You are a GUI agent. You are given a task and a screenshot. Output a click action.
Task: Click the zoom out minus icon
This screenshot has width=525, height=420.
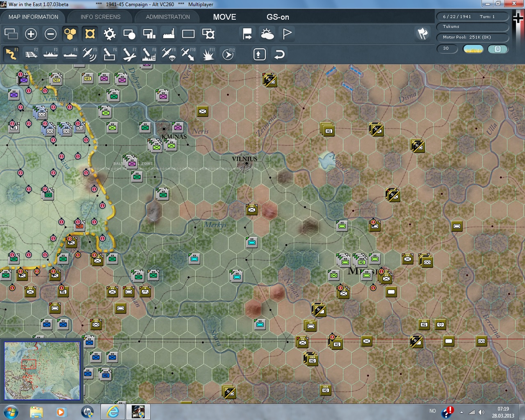[50, 34]
